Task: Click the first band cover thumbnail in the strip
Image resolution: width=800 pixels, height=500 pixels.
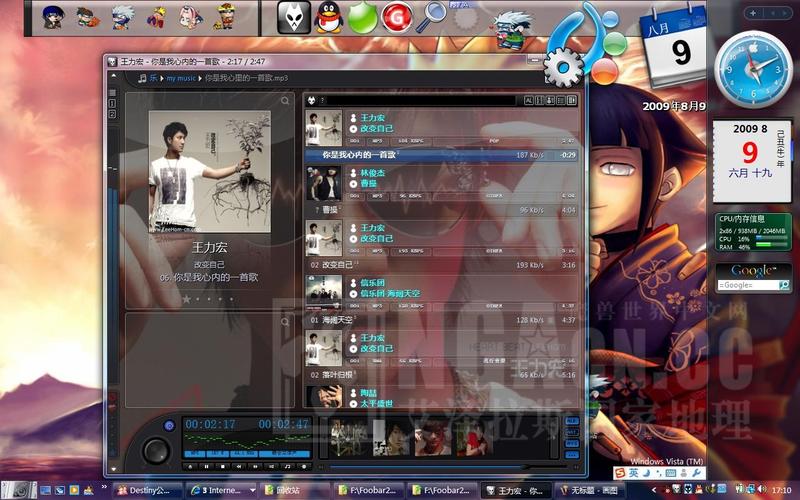Action: [347, 437]
